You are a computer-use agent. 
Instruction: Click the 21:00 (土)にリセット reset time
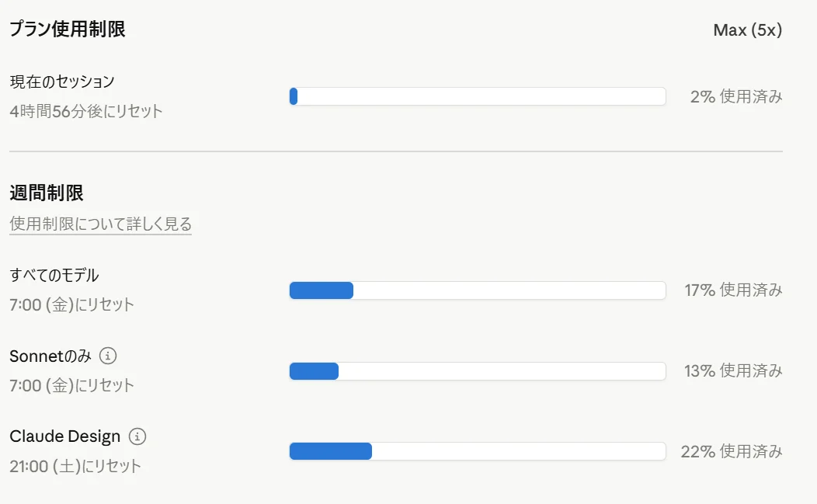coord(75,466)
